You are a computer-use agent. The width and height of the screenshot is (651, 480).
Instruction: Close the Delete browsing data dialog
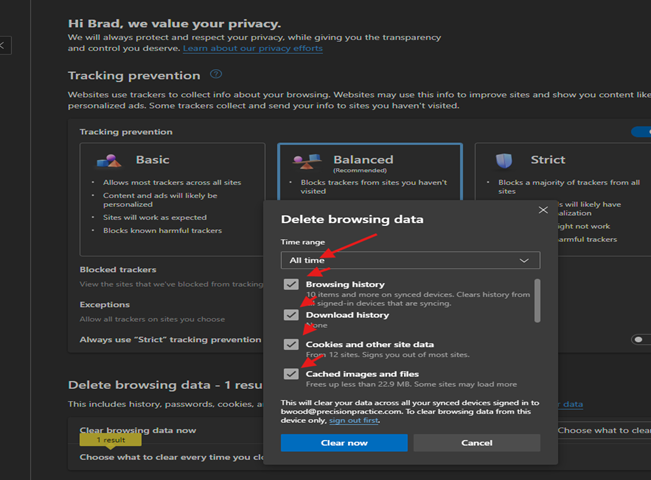(x=543, y=210)
